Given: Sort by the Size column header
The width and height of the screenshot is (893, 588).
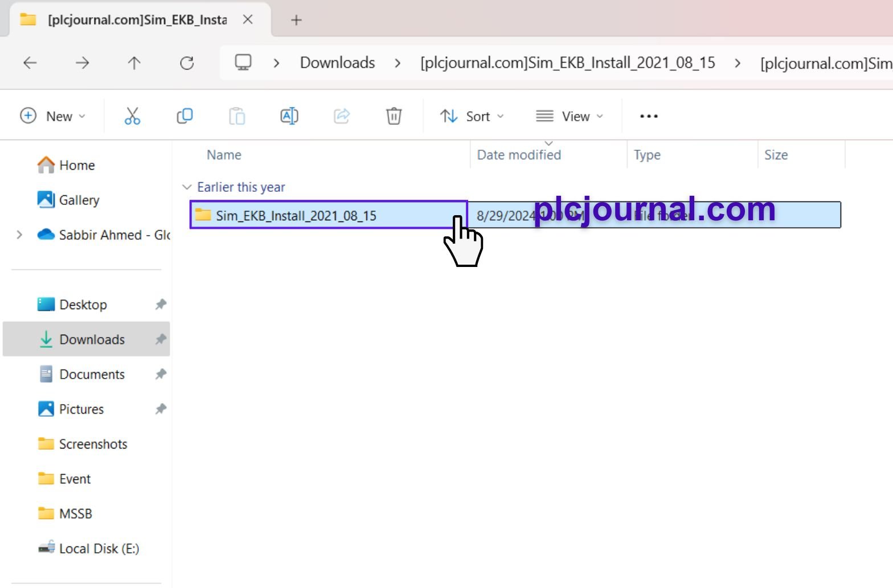Looking at the screenshot, I should point(776,155).
